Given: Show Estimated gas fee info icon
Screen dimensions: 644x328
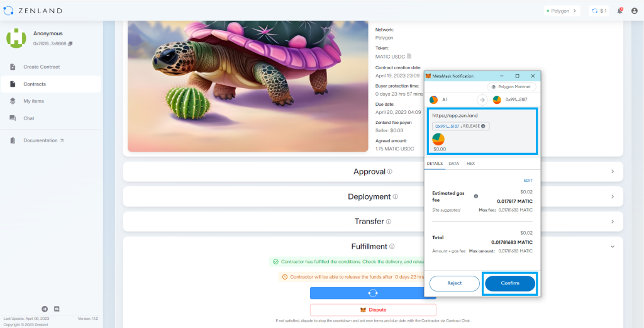Looking at the screenshot, I should pos(476,196).
